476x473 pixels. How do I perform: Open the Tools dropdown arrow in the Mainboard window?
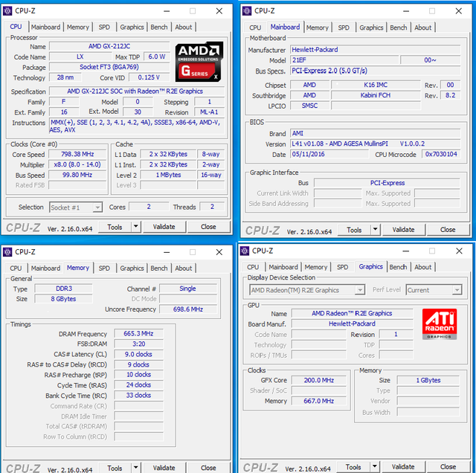[375, 229]
